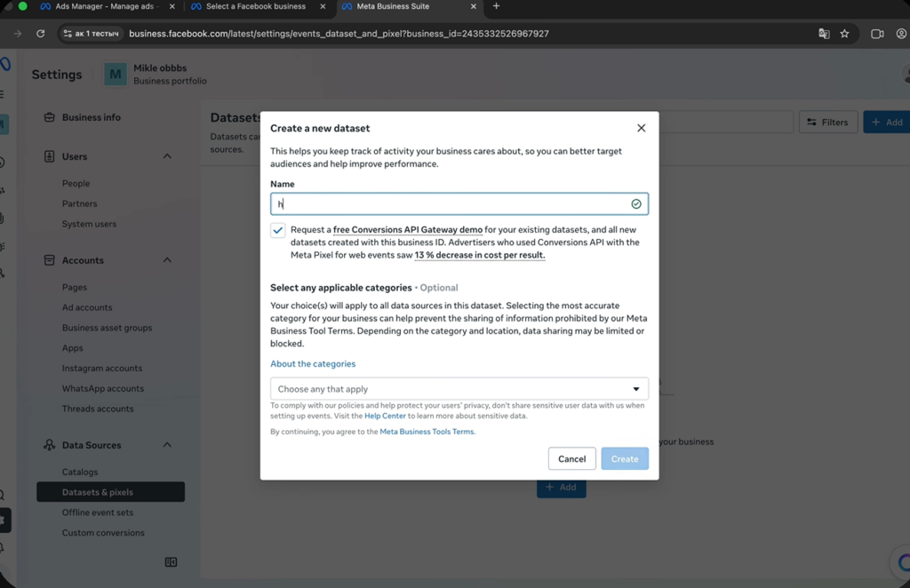Open the Partners page
This screenshot has width=910, height=588.
(79, 203)
